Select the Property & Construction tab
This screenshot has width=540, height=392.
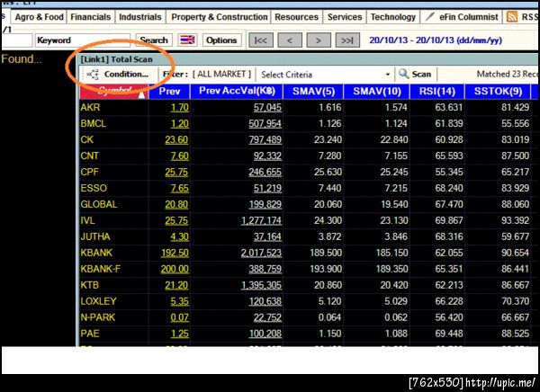click(x=219, y=17)
